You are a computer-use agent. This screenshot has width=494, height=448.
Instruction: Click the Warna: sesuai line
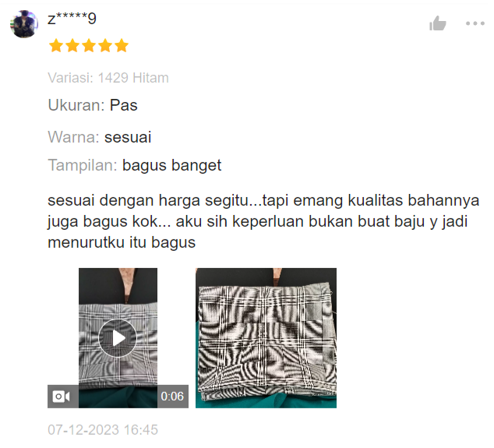click(100, 137)
